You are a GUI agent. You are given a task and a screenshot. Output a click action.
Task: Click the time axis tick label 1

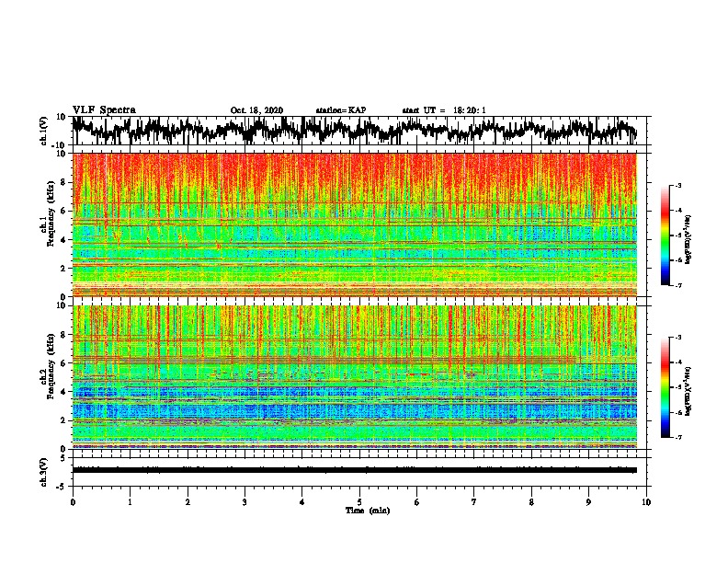click(x=130, y=502)
